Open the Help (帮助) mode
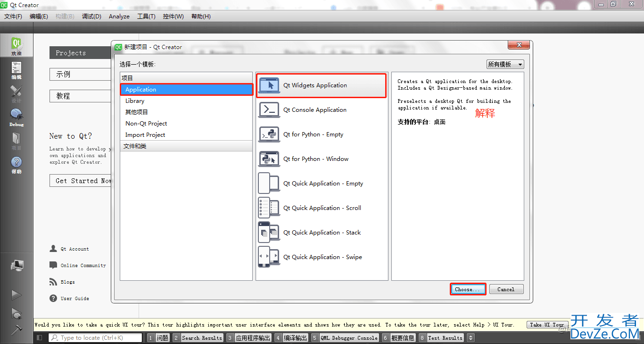Image resolution: width=644 pixels, height=344 pixels. 17,164
